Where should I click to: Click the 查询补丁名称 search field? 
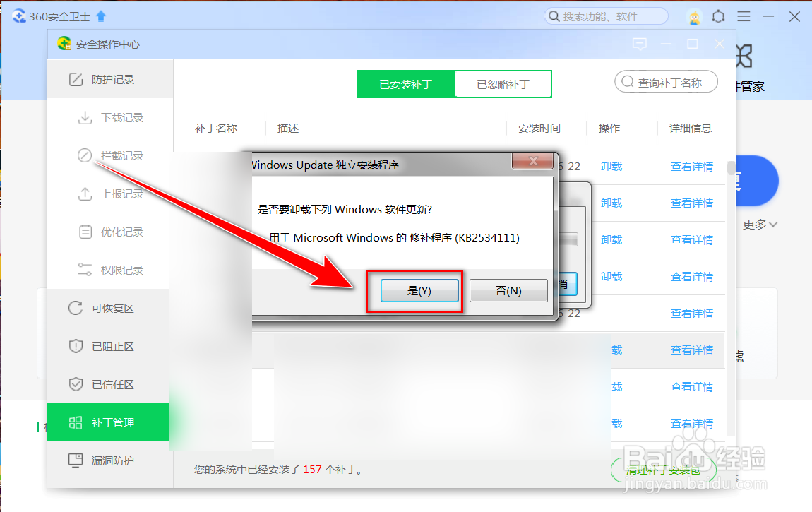(665, 81)
